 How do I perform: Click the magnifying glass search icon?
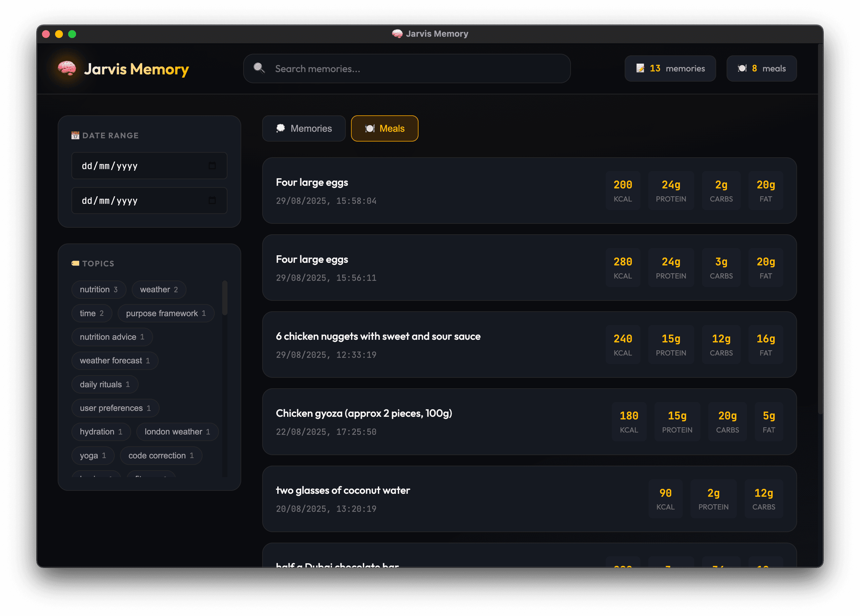[x=259, y=68]
